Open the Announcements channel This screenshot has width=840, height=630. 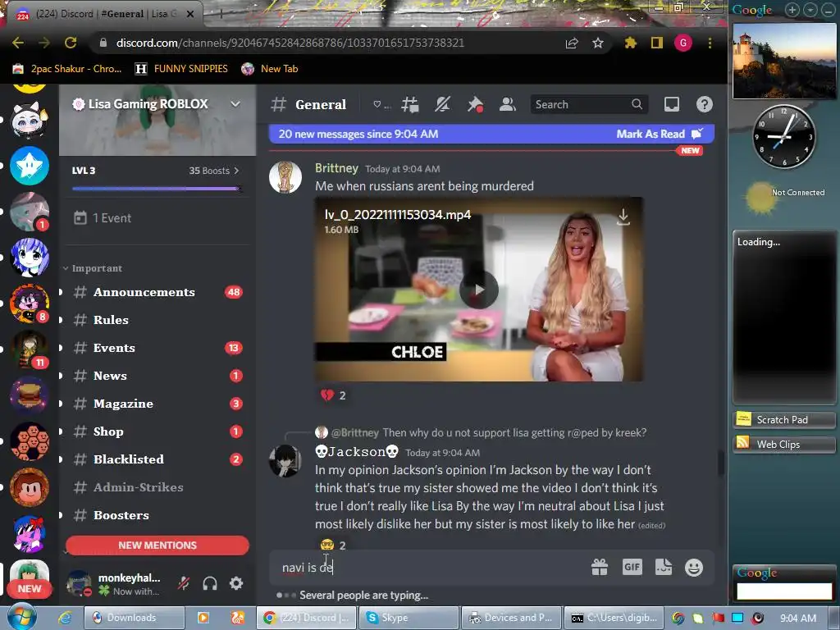(155, 292)
